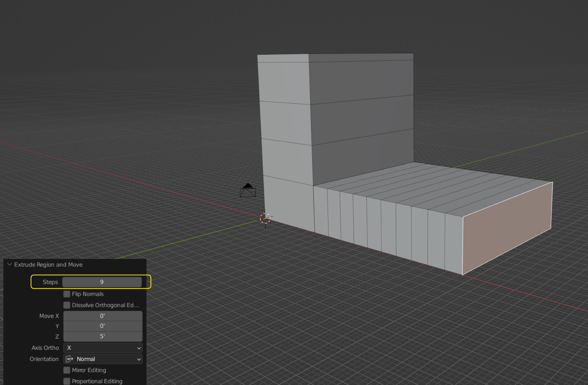Enable the Mirror Editing checkbox
Screen dimensions: 588x385
(x=67, y=370)
